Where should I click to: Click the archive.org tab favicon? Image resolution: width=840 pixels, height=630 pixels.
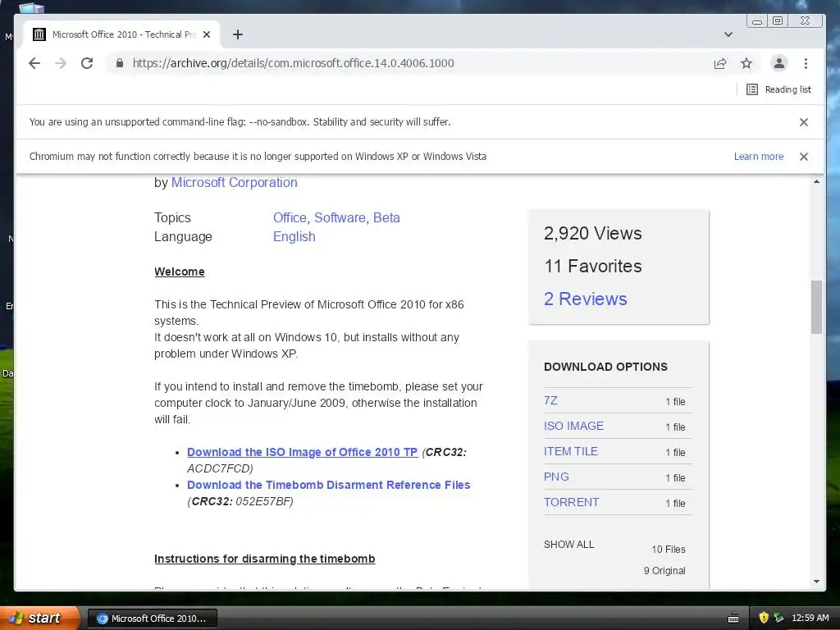pos(39,34)
